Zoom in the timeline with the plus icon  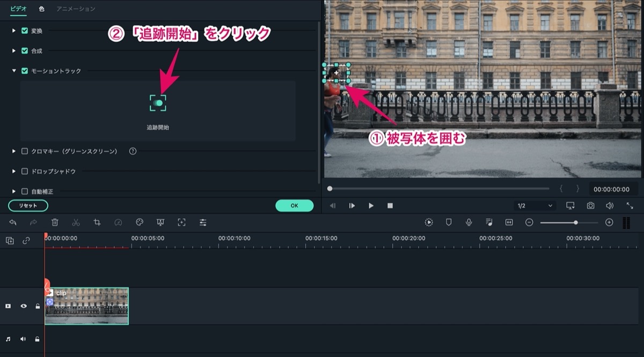(609, 222)
